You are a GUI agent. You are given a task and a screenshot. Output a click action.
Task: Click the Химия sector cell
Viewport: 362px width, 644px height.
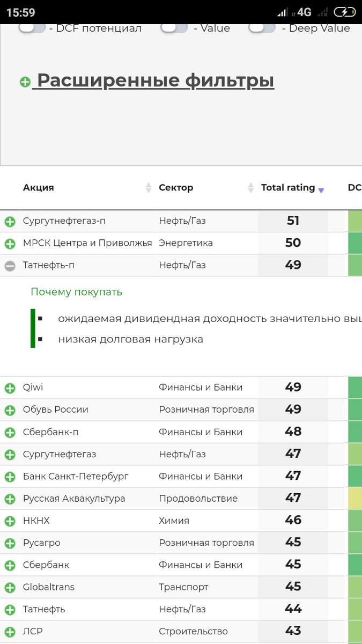click(174, 521)
